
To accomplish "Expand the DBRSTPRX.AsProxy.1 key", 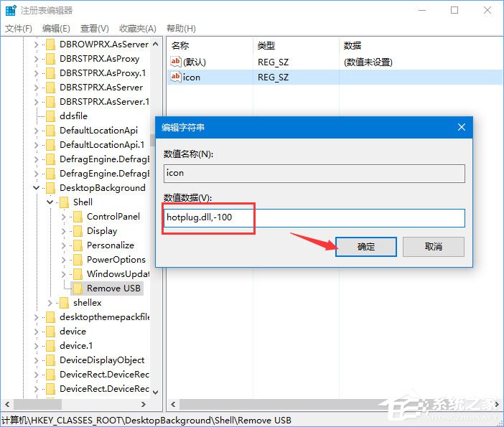I will click(x=36, y=73).
